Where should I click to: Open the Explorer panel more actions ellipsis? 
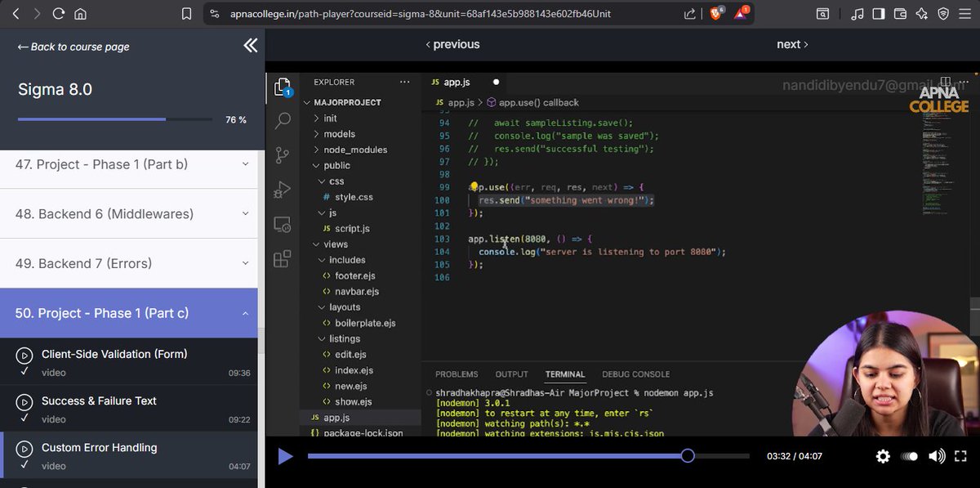pos(404,82)
